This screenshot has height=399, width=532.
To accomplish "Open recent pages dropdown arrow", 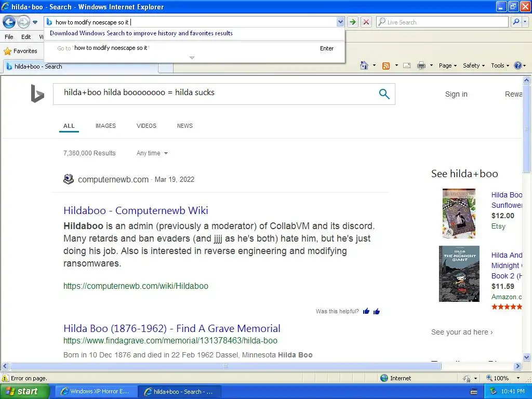I will pos(35,22).
